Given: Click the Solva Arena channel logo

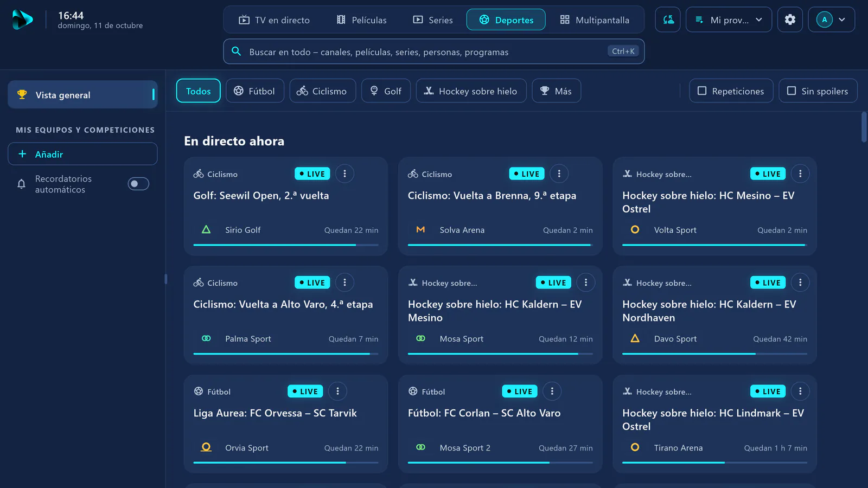Looking at the screenshot, I should [420, 230].
